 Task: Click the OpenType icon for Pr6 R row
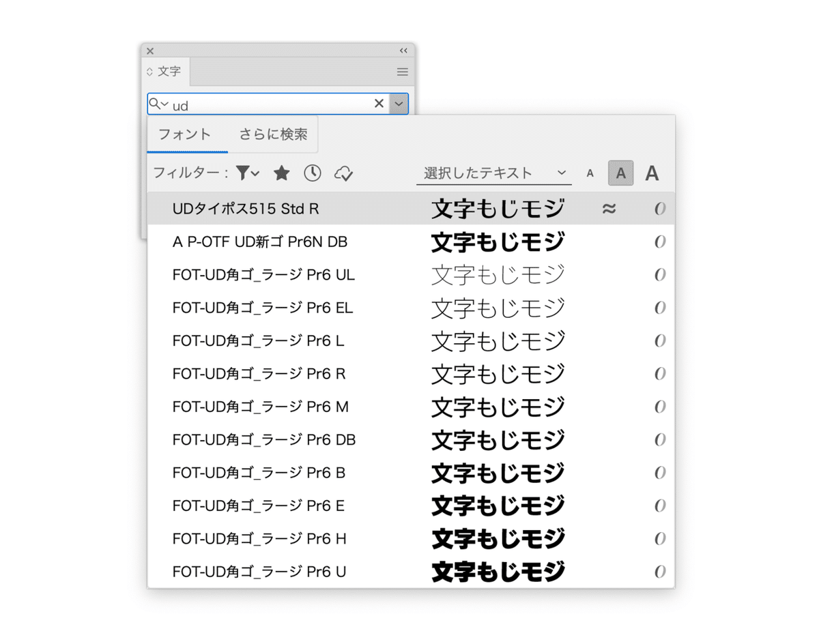click(x=660, y=374)
